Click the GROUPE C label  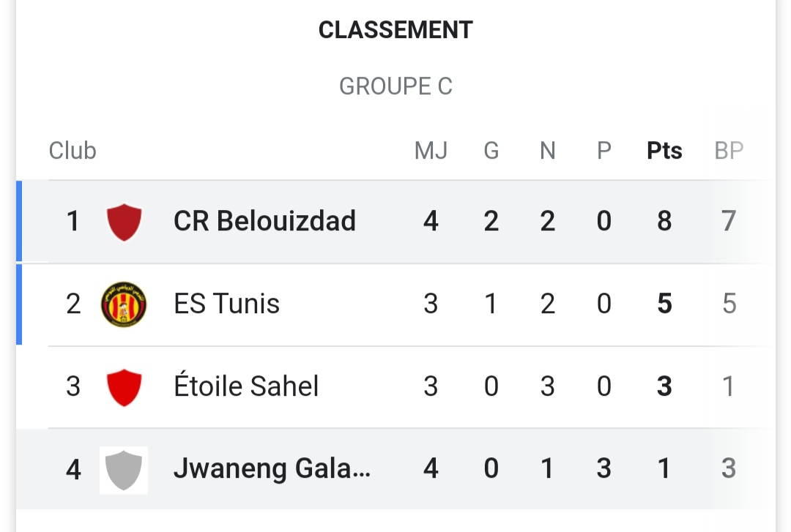(x=395, y=86)
